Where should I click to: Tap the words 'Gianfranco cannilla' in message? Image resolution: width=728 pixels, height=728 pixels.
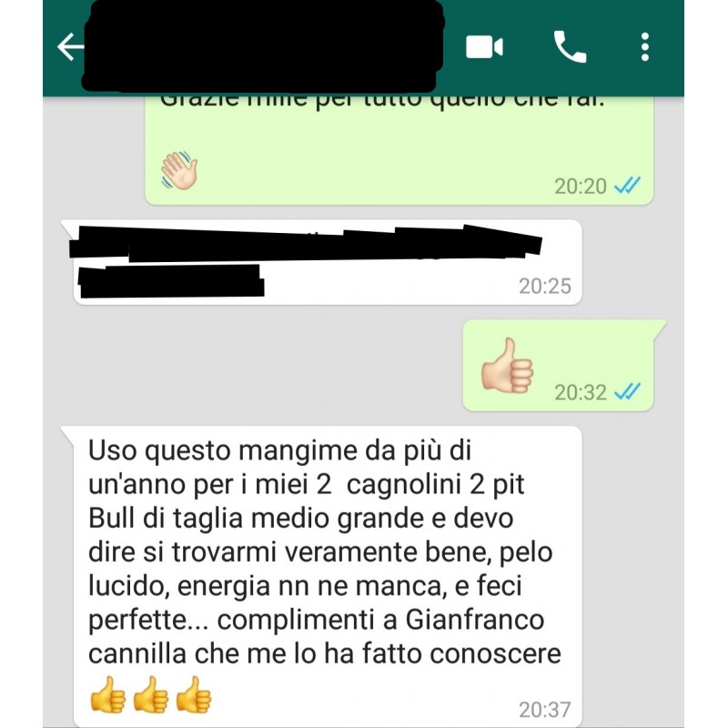(316, 636)
